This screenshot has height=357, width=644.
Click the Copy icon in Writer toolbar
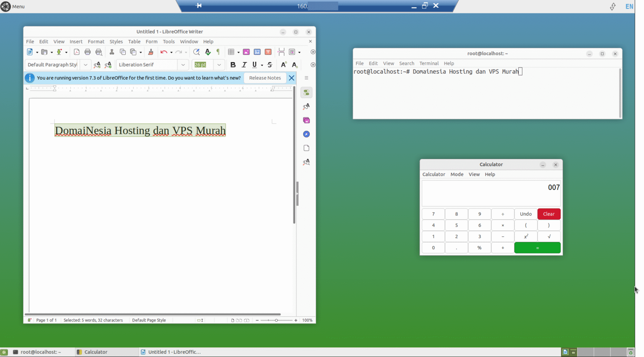coord(123,52)
